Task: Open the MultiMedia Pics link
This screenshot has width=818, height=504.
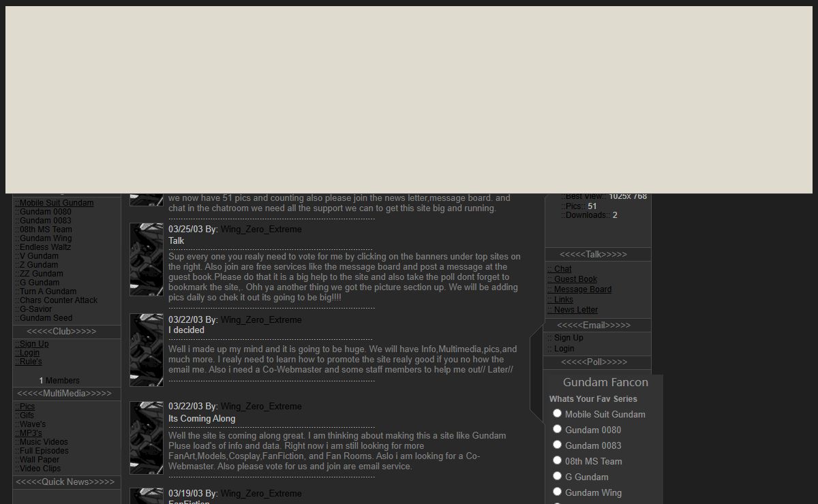Action: pyautogui.click(x=25, y=407)
